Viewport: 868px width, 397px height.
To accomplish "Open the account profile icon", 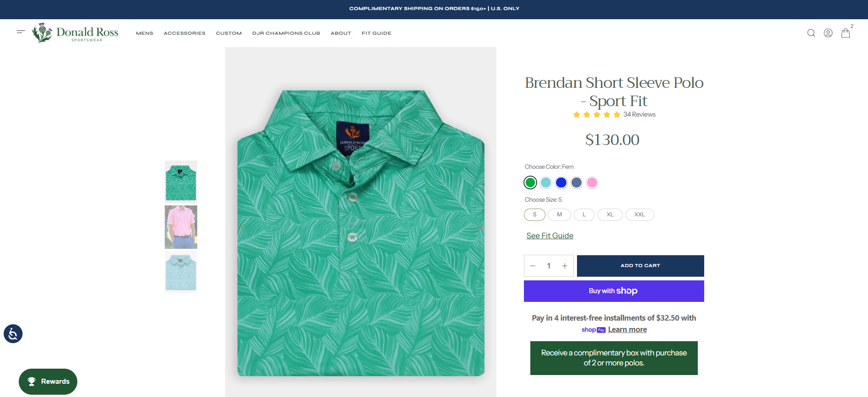I will coord(828,33).
